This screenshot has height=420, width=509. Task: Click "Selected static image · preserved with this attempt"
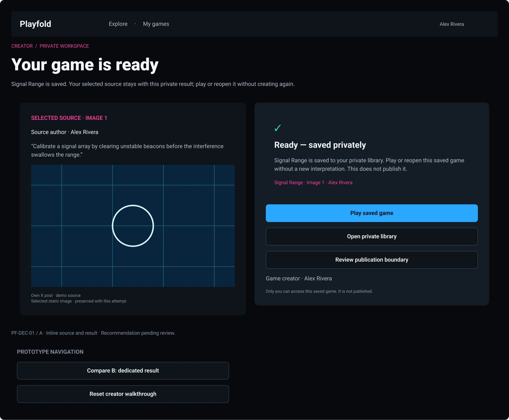(78, 301)
